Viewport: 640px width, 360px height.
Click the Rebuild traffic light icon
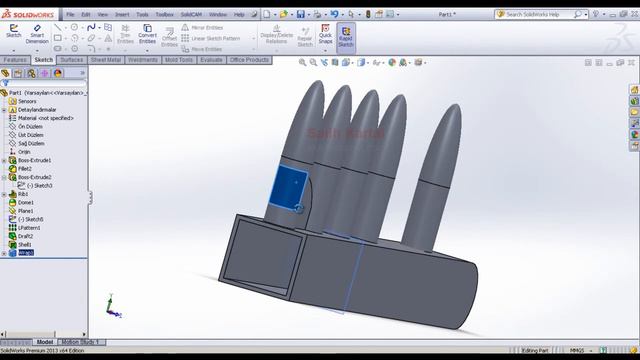point(368,14)
